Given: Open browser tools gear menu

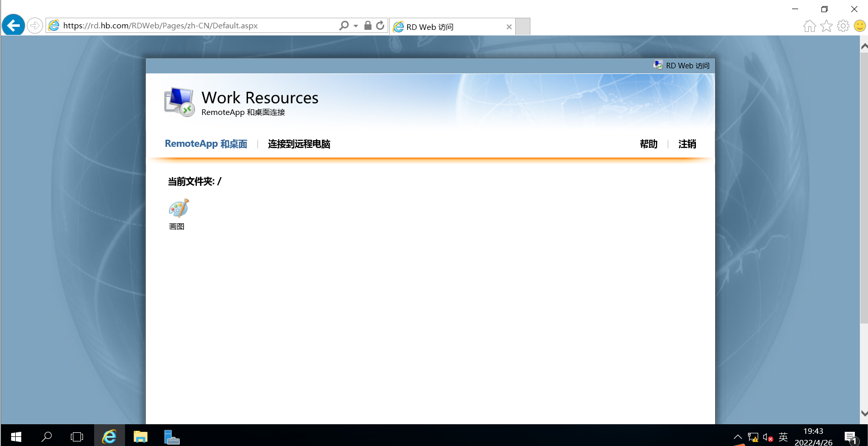Looking at the screenshot, I should tap(843, 26).
